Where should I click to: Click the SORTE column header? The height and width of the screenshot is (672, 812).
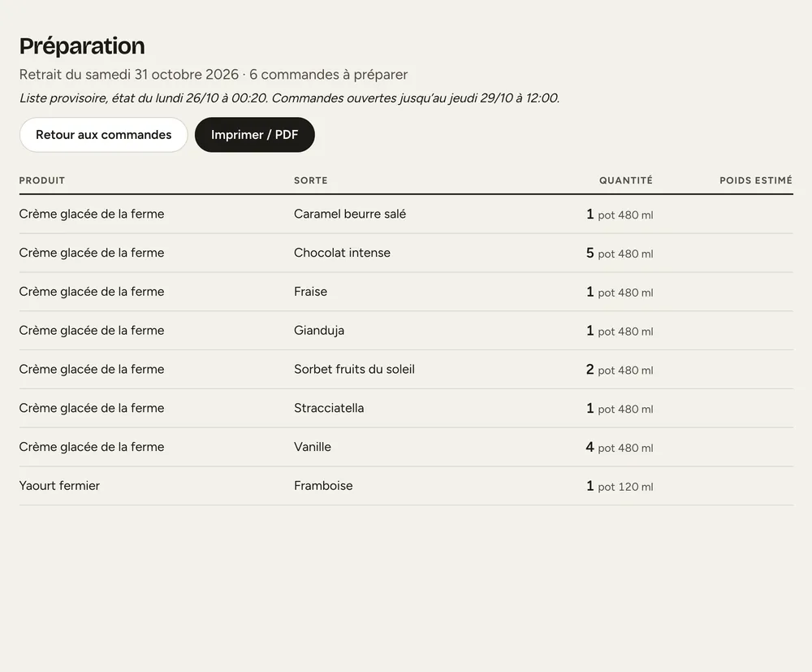[x=311, y=180]
